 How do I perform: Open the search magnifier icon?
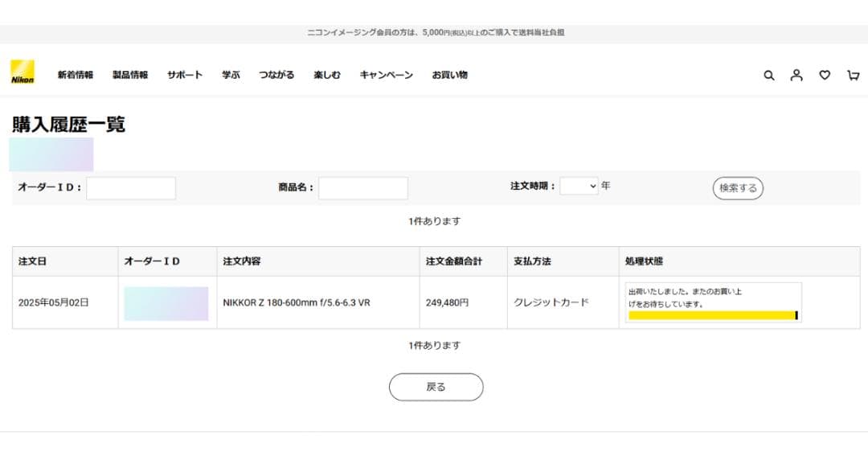click(769, 76)
